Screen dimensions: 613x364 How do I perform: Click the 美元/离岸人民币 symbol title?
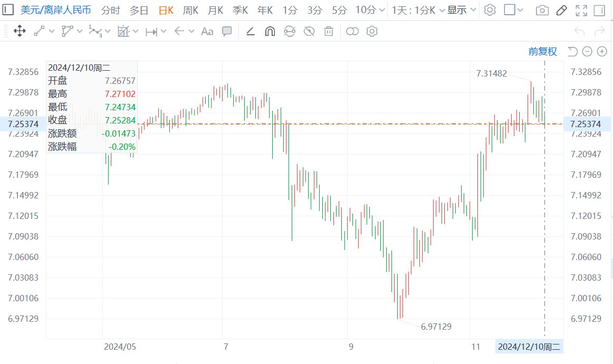click(x=55, y=10)
